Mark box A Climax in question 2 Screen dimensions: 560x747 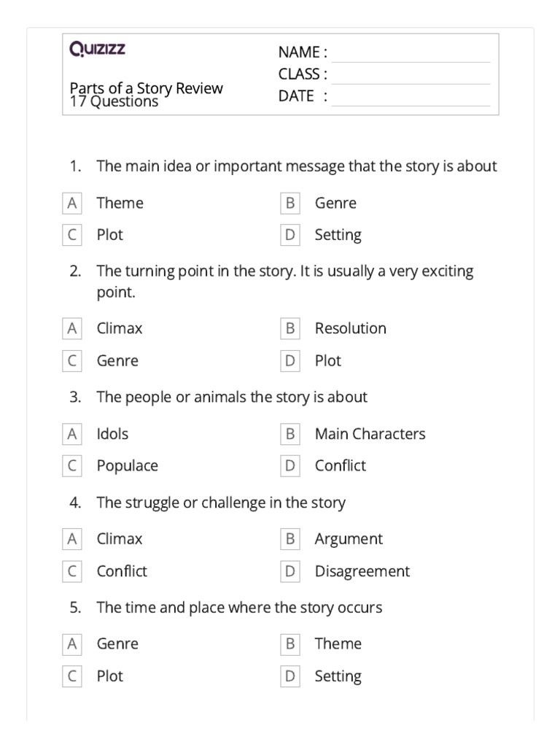tap(71, 328)
